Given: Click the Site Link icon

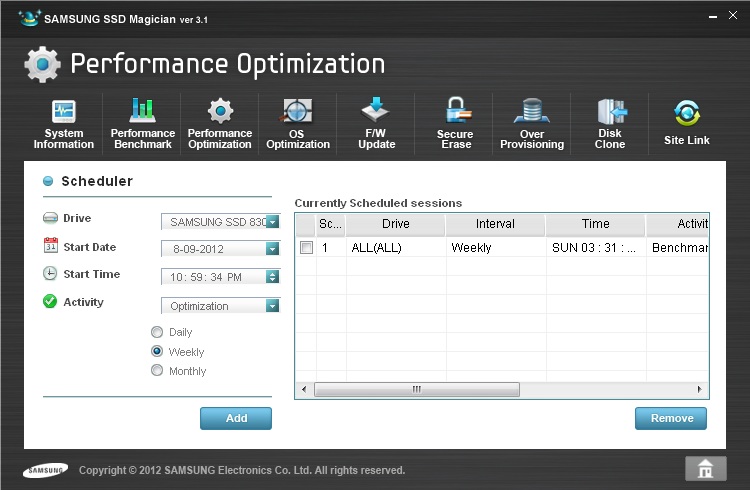Looking at the screenshot, I should tap(687, 123).
